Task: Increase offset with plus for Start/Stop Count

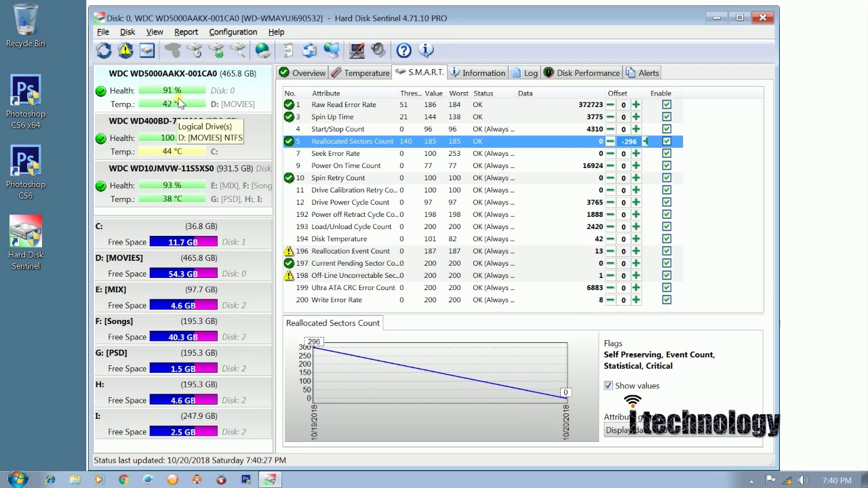Action: click(x=636, y=129)
